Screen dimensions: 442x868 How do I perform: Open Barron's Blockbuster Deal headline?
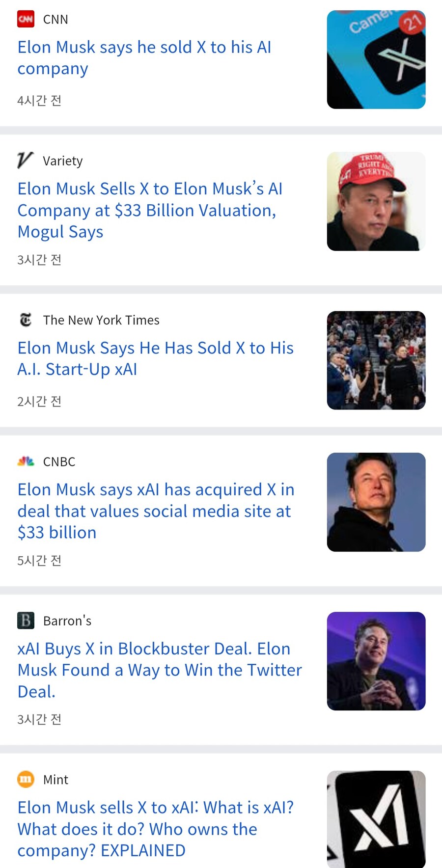pos(160,670)
